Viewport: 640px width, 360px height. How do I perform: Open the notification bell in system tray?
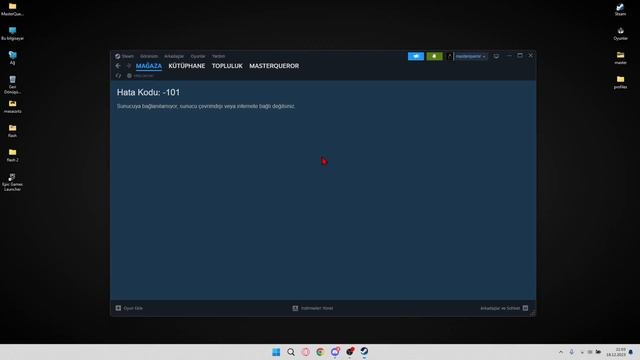631,352
